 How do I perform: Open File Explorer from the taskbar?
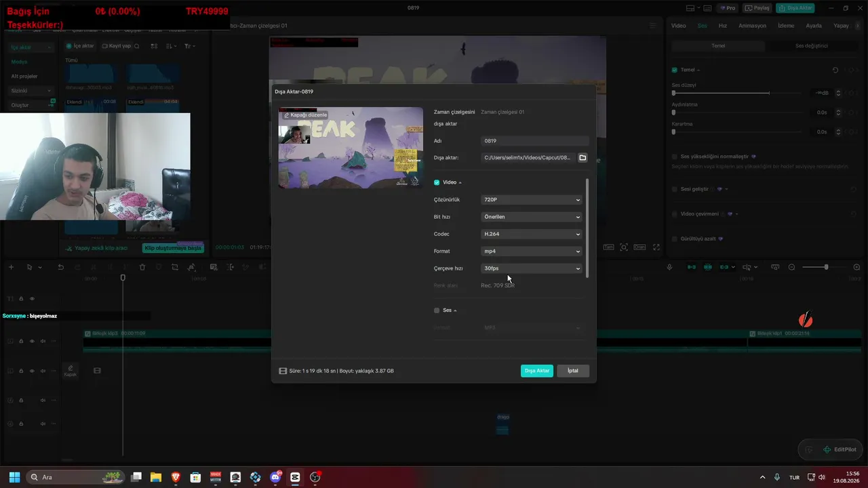pos(155,477)
